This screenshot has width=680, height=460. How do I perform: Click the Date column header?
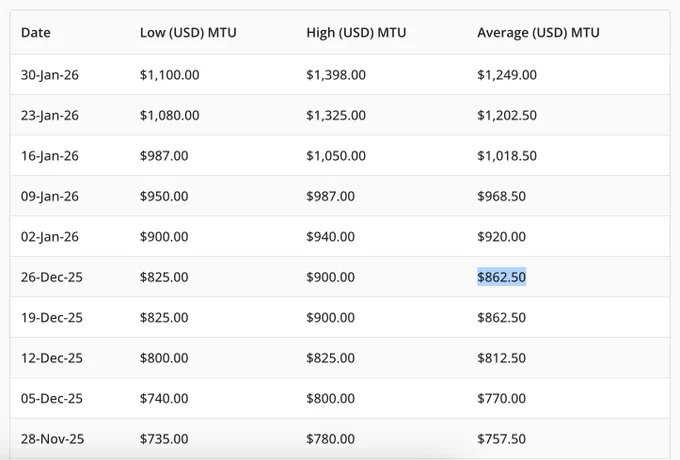pyautogui.click(x=36, y=33)
